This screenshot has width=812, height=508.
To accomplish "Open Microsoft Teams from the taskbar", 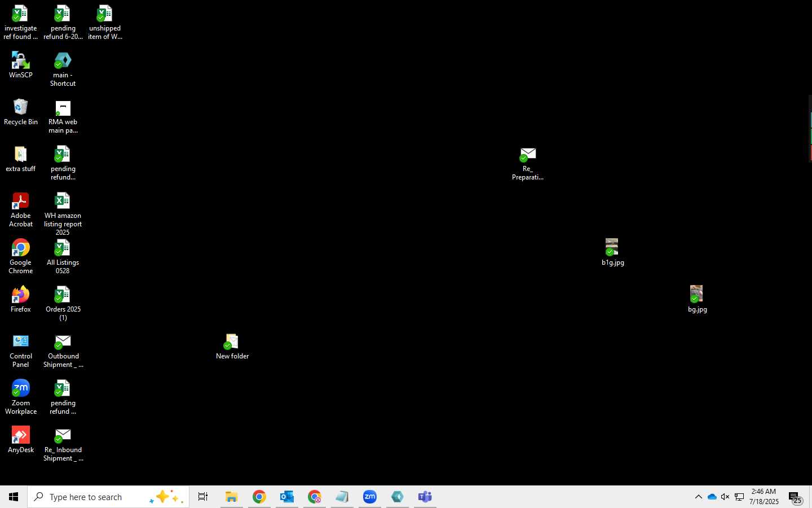I will pos(425,497).
